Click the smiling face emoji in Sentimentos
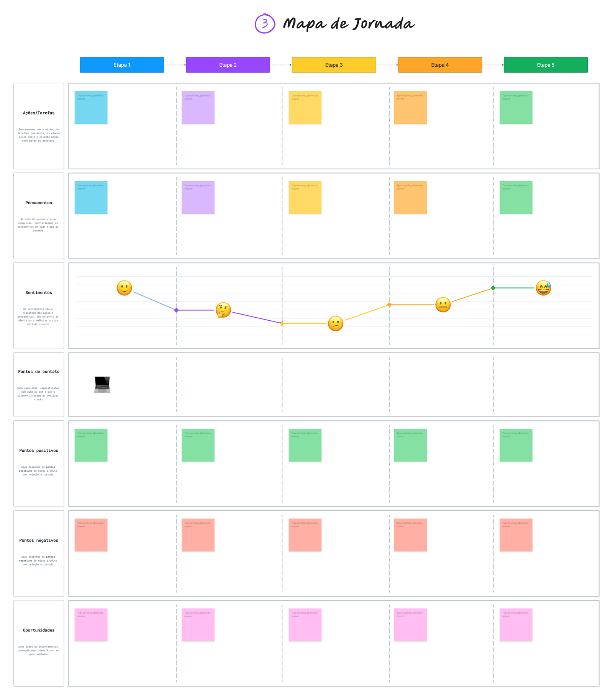The height and width of the screenshot is (700, 613). point(124,288)
